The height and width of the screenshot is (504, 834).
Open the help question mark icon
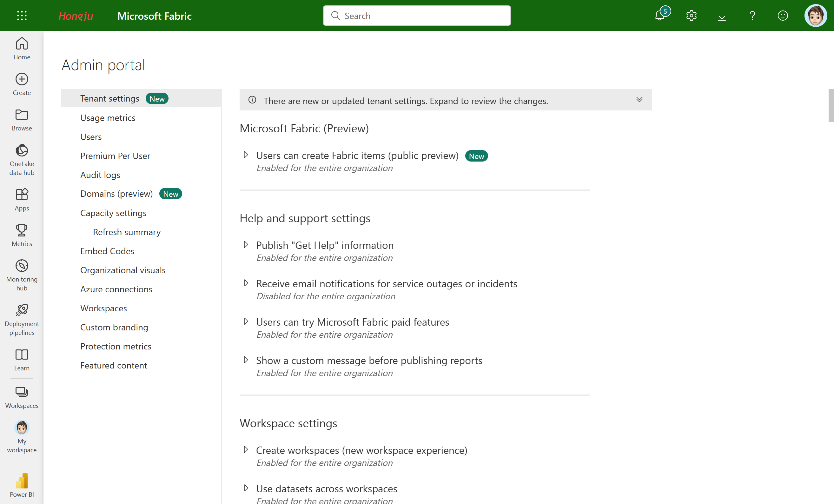pos(752,16)
